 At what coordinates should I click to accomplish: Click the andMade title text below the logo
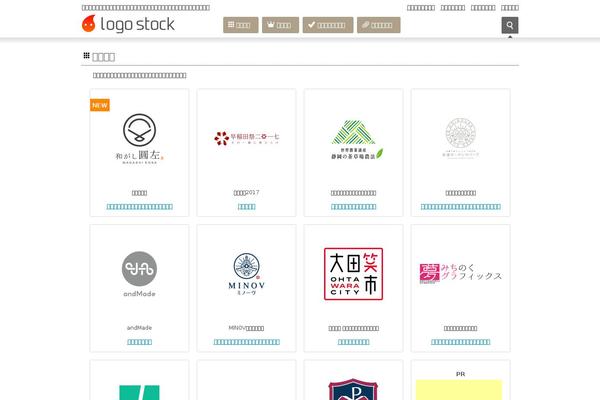[139, 328]
